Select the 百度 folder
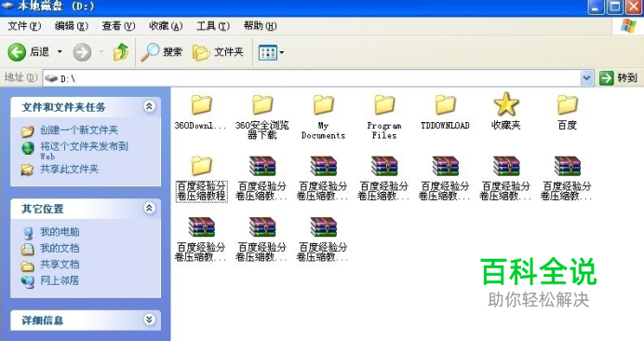 (x=567, y=112)
